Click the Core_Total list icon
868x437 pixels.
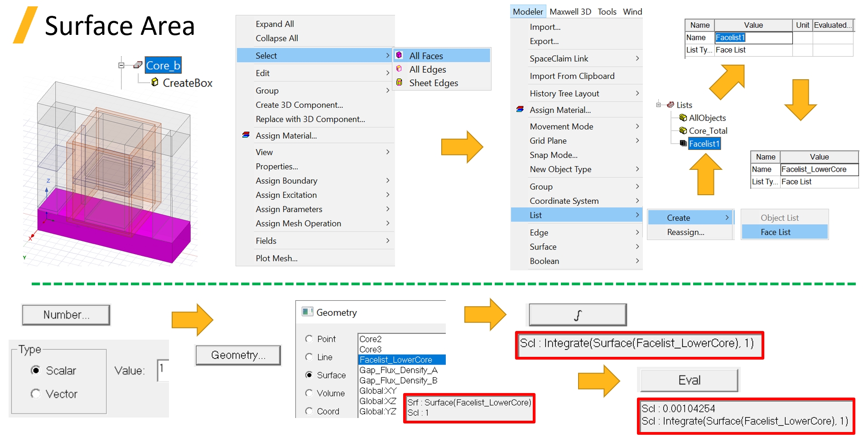[x=683, y=130]
